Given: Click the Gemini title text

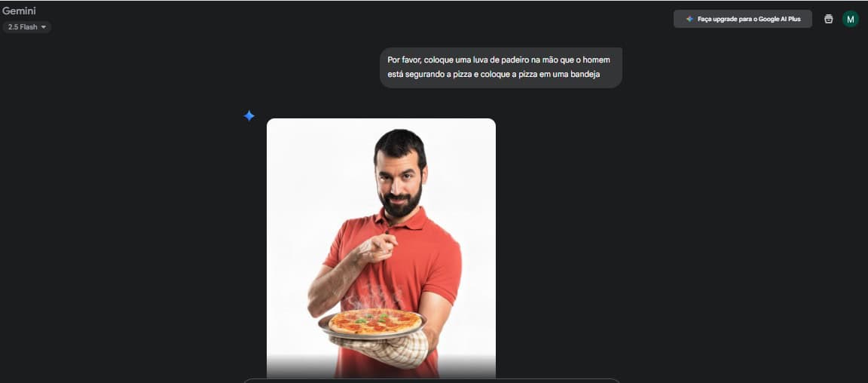Looking at the screenshot, I should click(x=20, y=11).
